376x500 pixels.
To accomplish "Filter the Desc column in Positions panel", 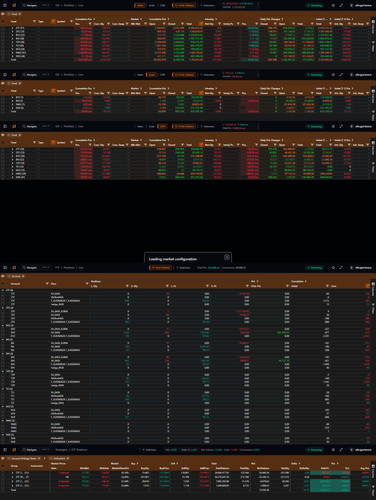I will [87, 284].
